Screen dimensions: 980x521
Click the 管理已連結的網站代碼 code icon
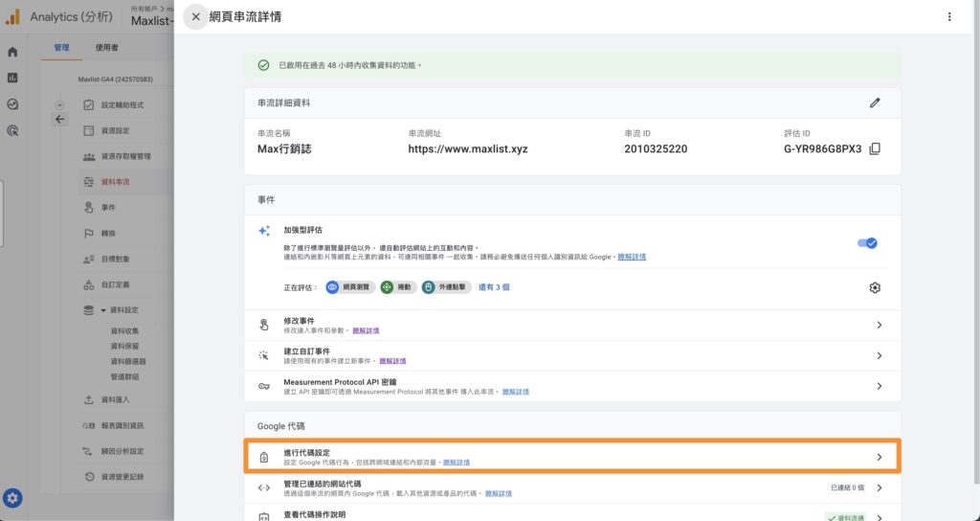(264, 487)
